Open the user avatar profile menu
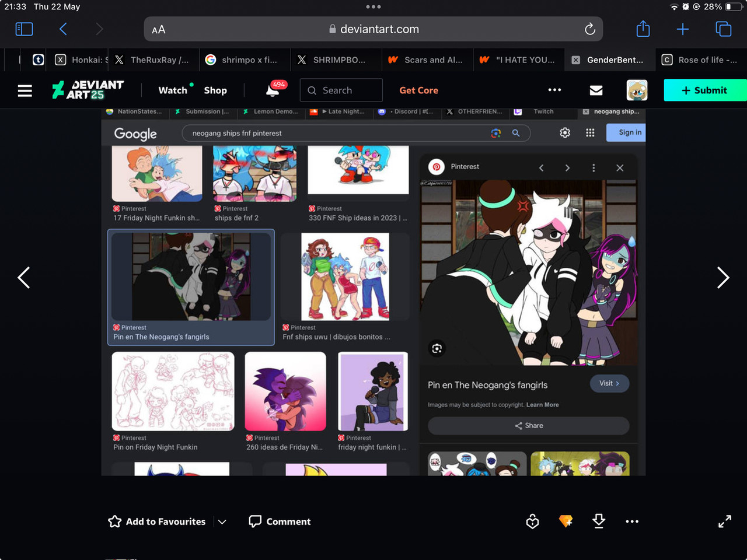Viewport: 747px width, 560px height. [x=637, y=90]
